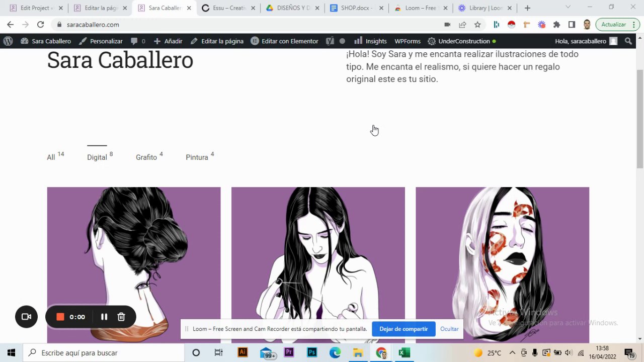The width and height of the screenshot is (644, 362).
Task: Click the Windows taskbar search box
Action: click(x=104, y=353)
